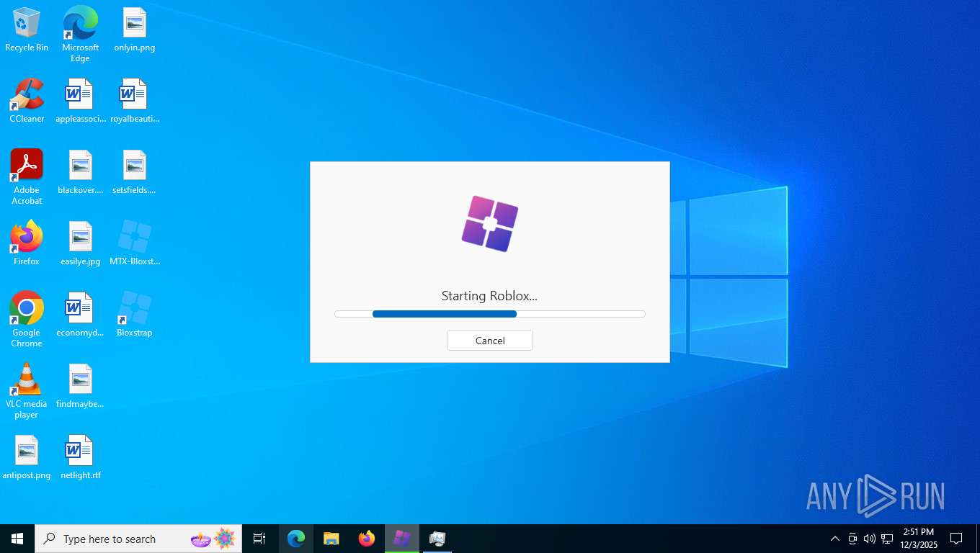This screenshot has height=553, width=980.
Task: Select the MTX-Bloxst... desktop icon
Action: pyautogui.click(x=134, y=244)
